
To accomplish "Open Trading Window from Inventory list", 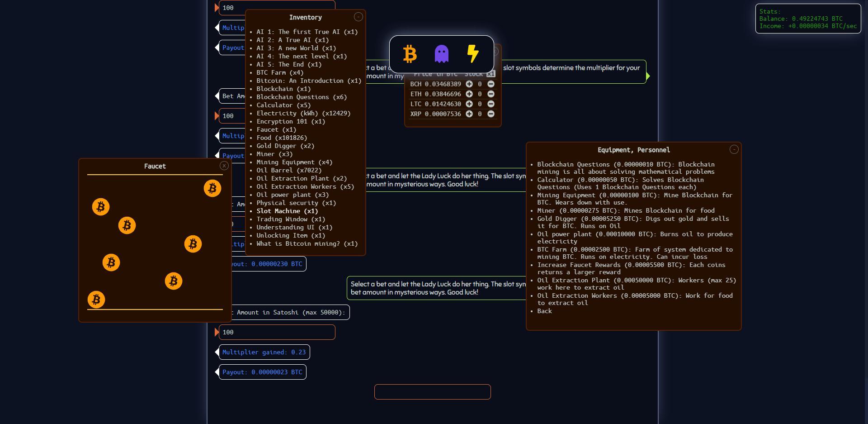I will (291, 219).
